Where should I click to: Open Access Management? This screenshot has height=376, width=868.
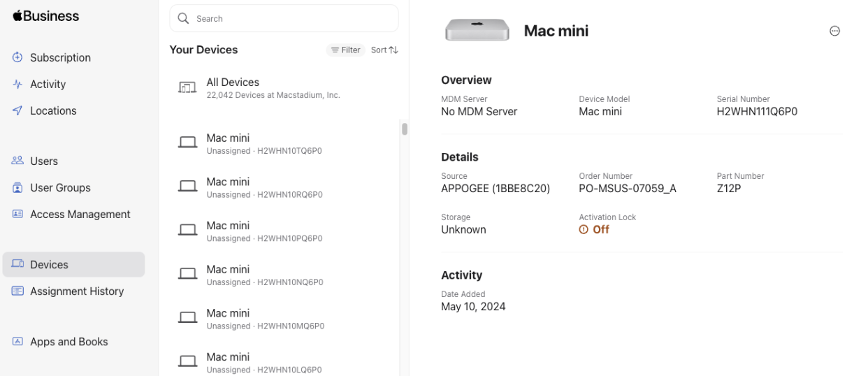tap(73, 214)
